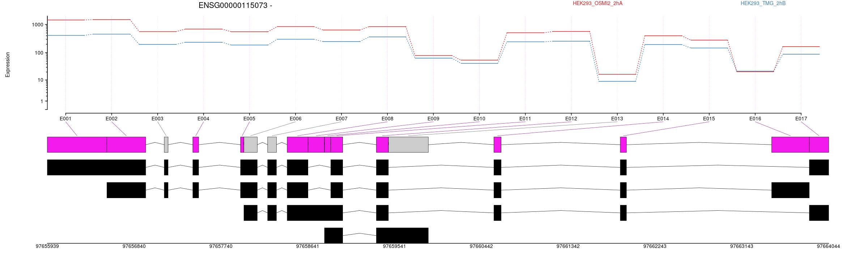Viewport: 868px width, 253px height.
Task: Select the HEK293_TMG_2hB legend label
Action: point(763,3)
